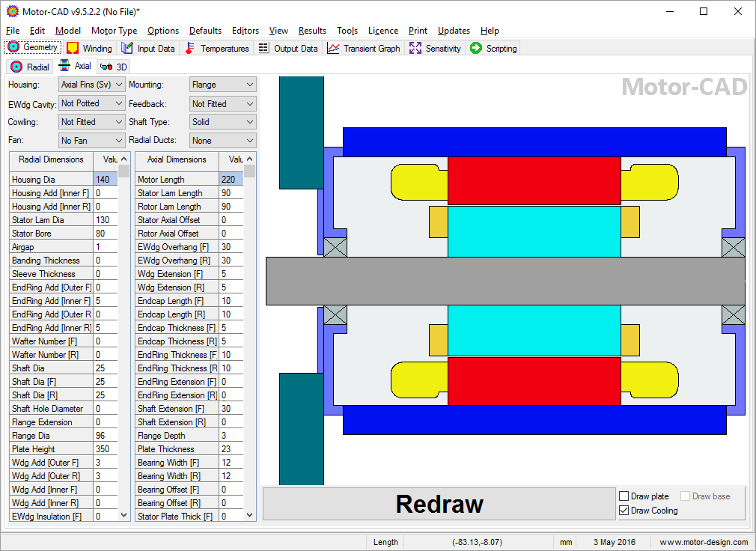Open the Radial Ducts dropdown

click(223, 140)
